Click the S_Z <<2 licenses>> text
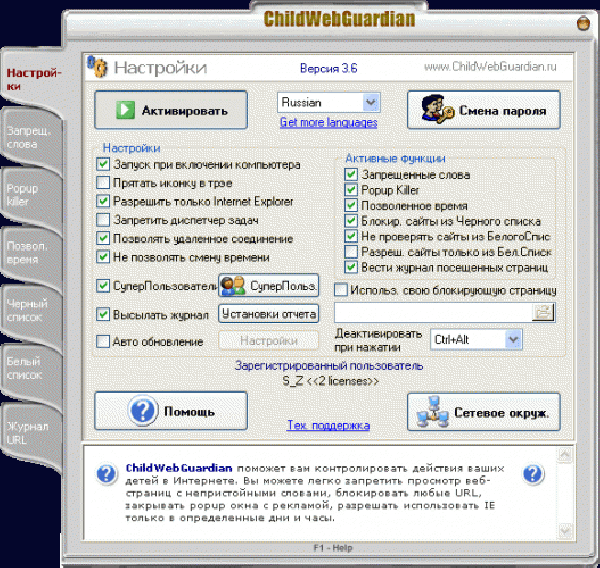 pos(331,381)
